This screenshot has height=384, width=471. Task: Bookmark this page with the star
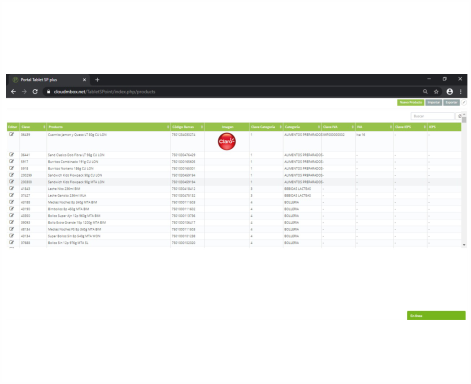tap(436, 91)
